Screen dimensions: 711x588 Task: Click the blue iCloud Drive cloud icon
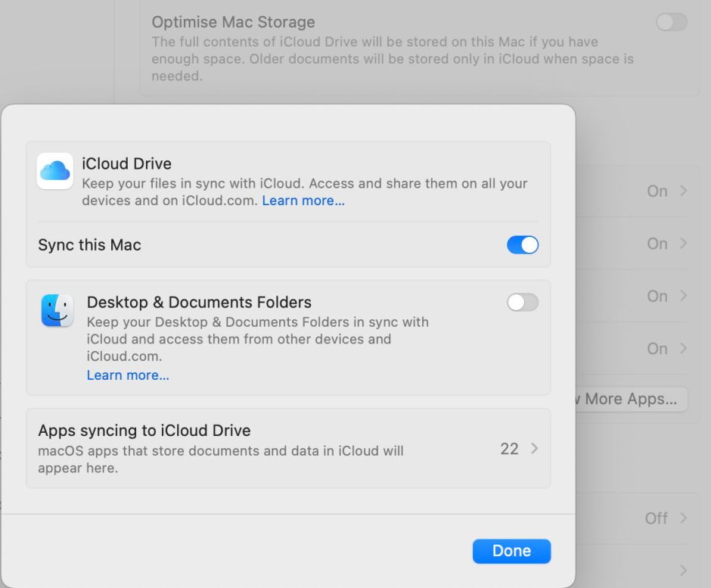[55, 171]
